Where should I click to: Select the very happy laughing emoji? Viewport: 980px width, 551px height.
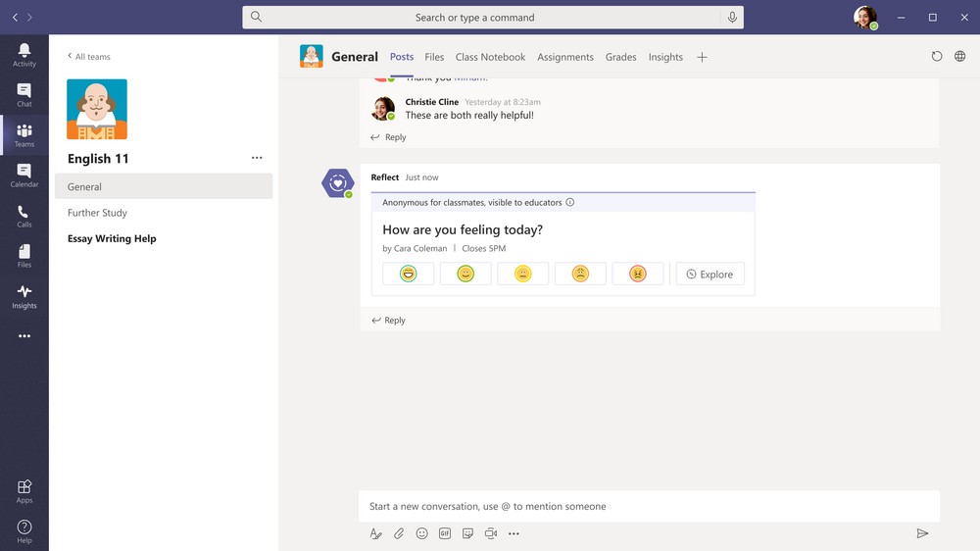pyautogui.click(x=408, y=274)
